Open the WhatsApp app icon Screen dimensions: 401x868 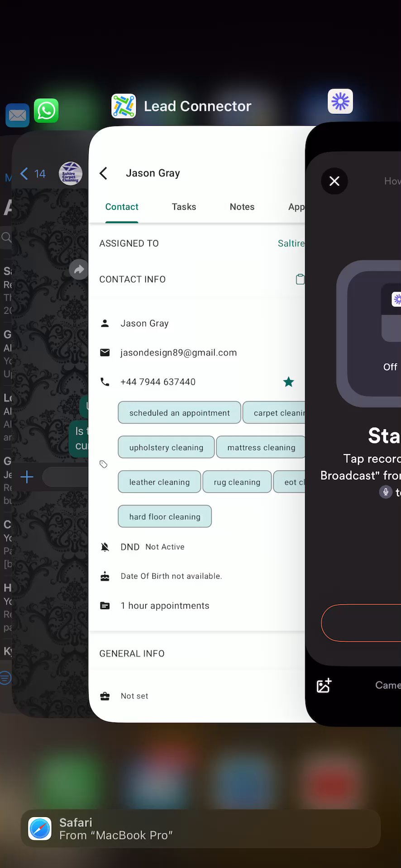coord(46,111)
